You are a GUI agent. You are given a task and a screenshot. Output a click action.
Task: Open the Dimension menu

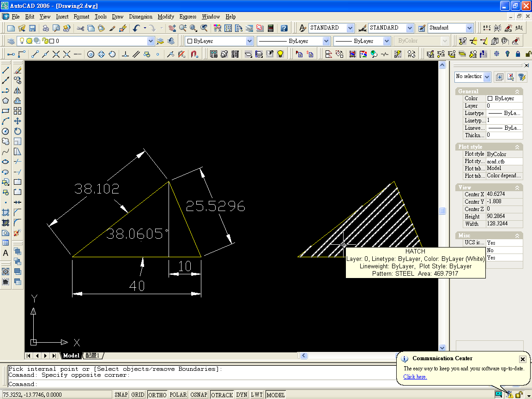coord(141,17)
